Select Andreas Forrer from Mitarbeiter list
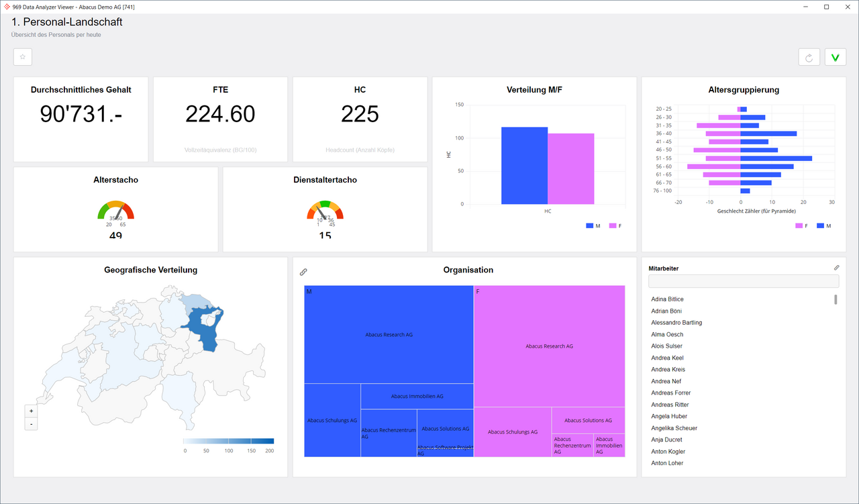 pyautogui.click(x=670, y=393)
